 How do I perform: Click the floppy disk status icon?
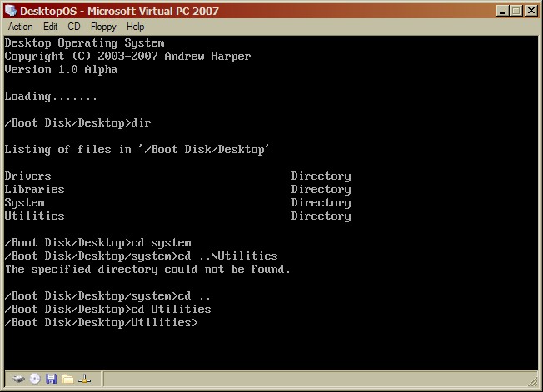(x=52, y=379)
